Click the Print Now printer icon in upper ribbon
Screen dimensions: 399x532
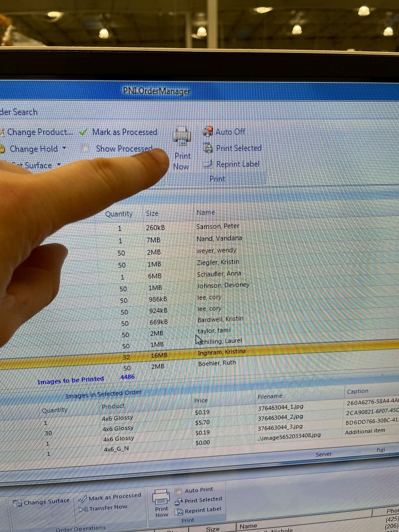(182, 137)
